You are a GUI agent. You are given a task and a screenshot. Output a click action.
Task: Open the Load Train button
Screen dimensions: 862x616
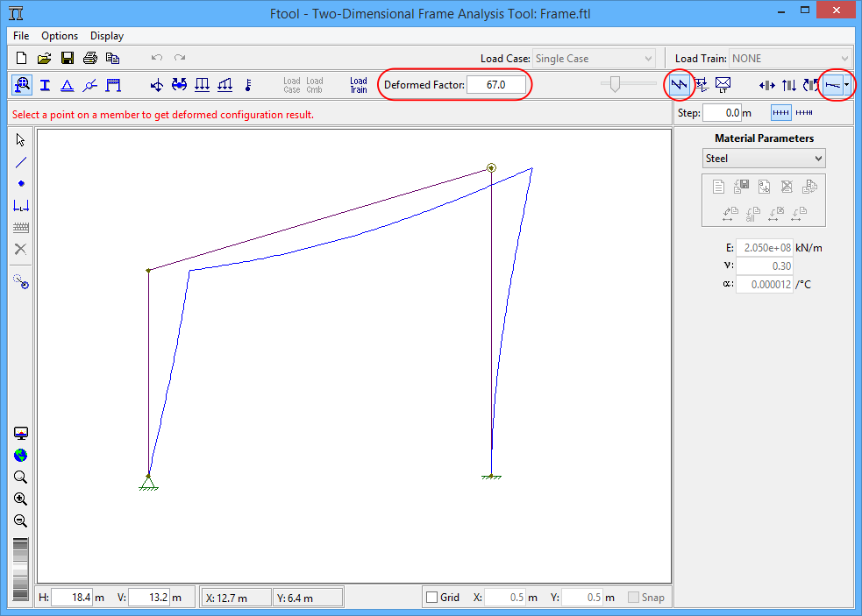tap(359, 85)
